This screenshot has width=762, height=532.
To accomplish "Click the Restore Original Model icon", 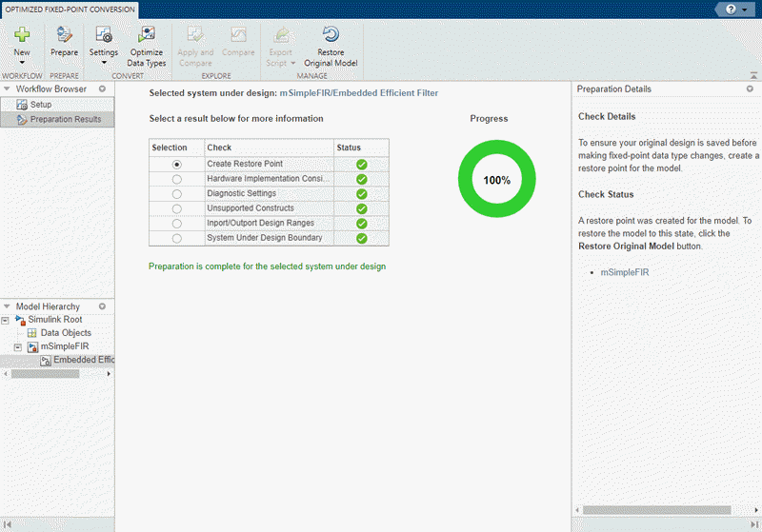I will click(x=331, y=35).
